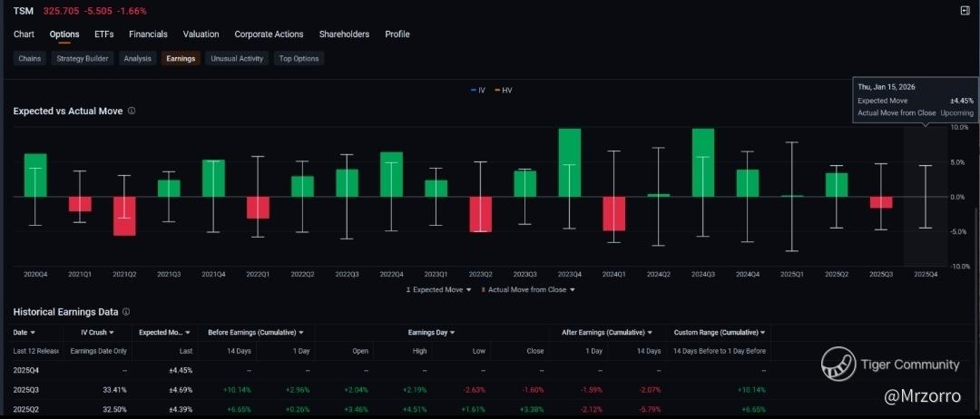Open Actual Move from Close legend dropdown
The height and width of the screenshot is (419, 980).
(x=528, y=289)
